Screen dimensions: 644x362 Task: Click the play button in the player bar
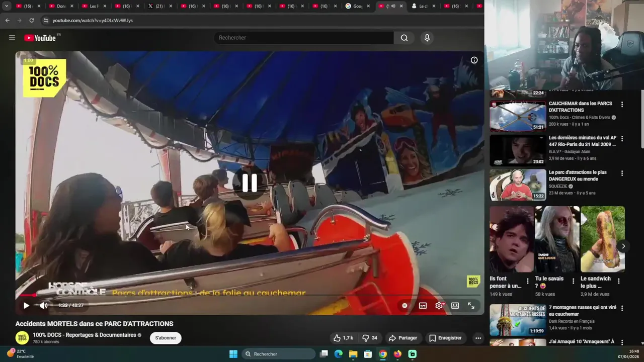point(26,305)
